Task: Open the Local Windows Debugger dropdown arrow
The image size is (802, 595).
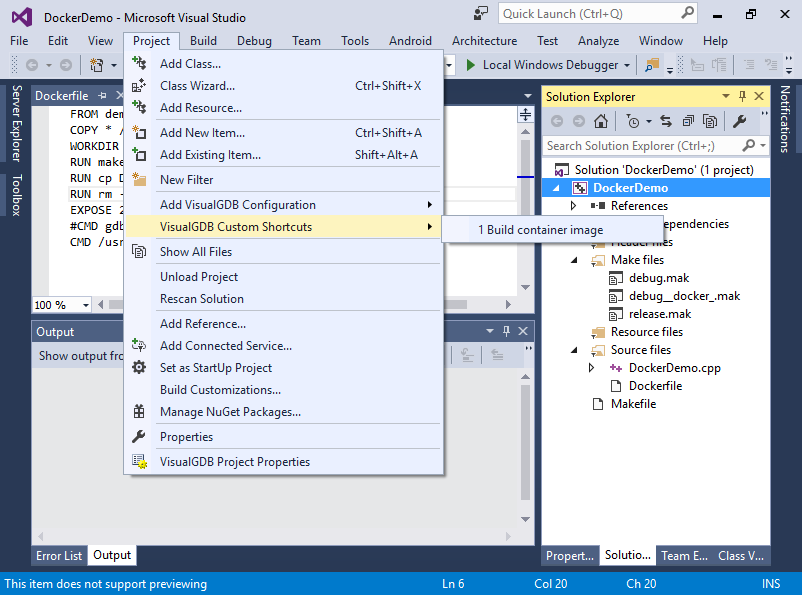Action: click(627, 65)
